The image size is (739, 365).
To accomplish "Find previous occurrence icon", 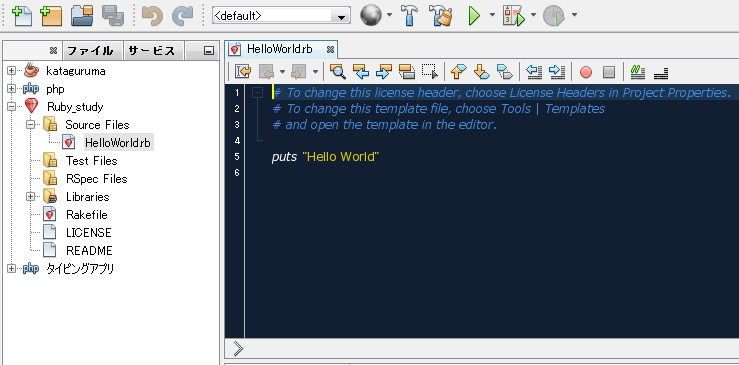I will (361, 72).
